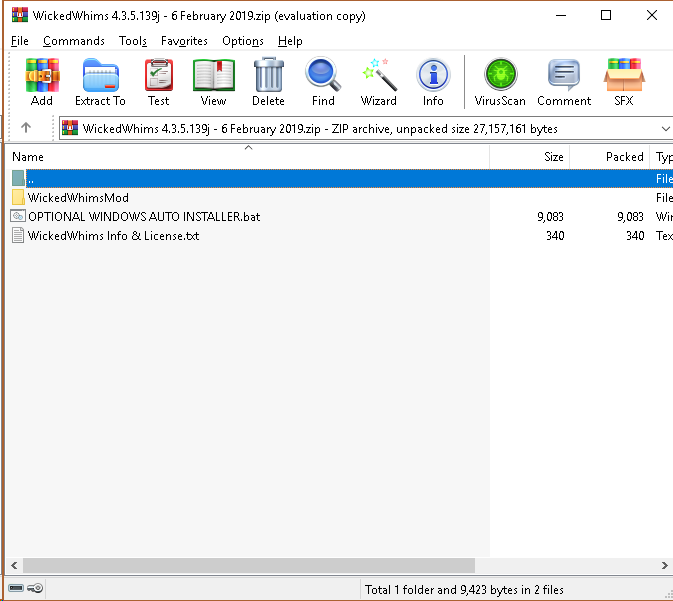Click the WickedWhimsMod folder icon

coord(18,197)
